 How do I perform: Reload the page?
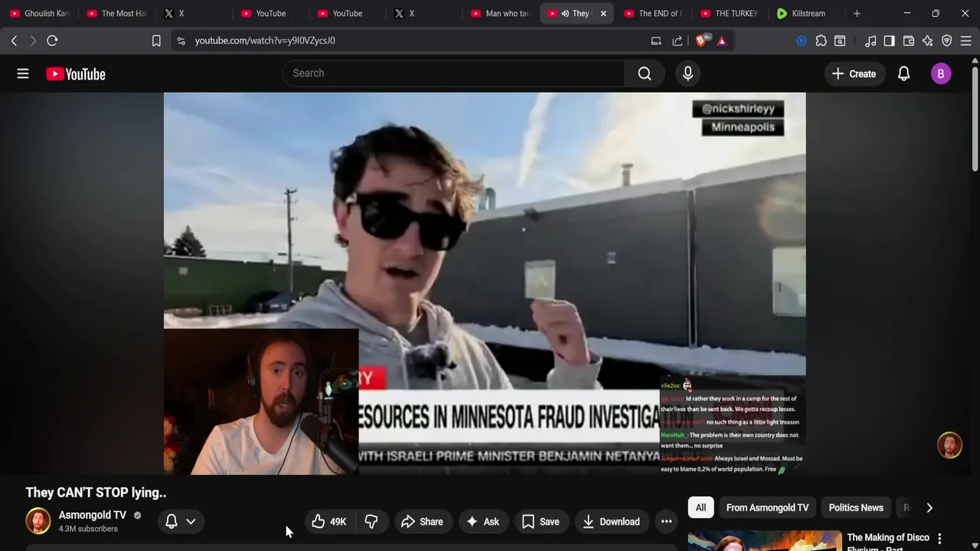click(52, 41)
